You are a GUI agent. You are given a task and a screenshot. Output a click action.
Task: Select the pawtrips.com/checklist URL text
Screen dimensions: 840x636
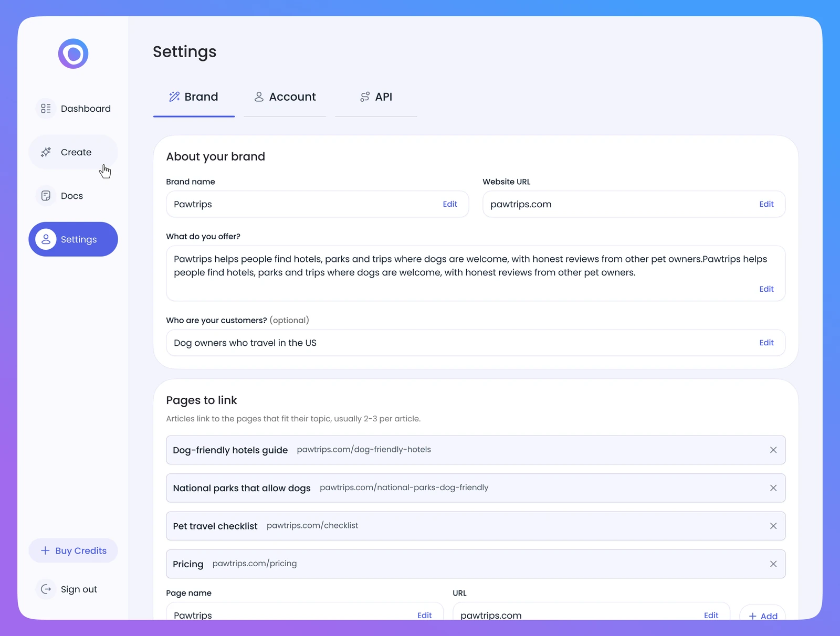pos(312,526)
